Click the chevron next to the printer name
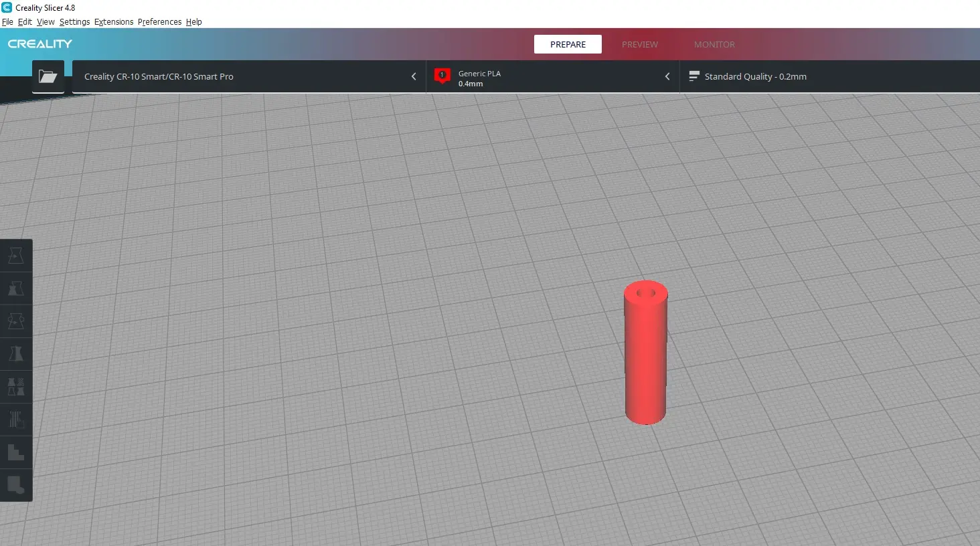 pyautogui.click(x=414, y=76)
